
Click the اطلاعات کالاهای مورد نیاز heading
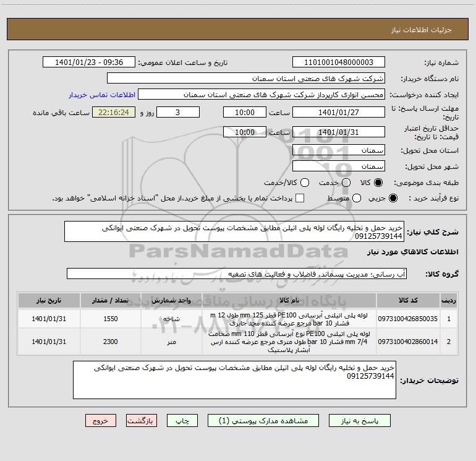[413, 252]
